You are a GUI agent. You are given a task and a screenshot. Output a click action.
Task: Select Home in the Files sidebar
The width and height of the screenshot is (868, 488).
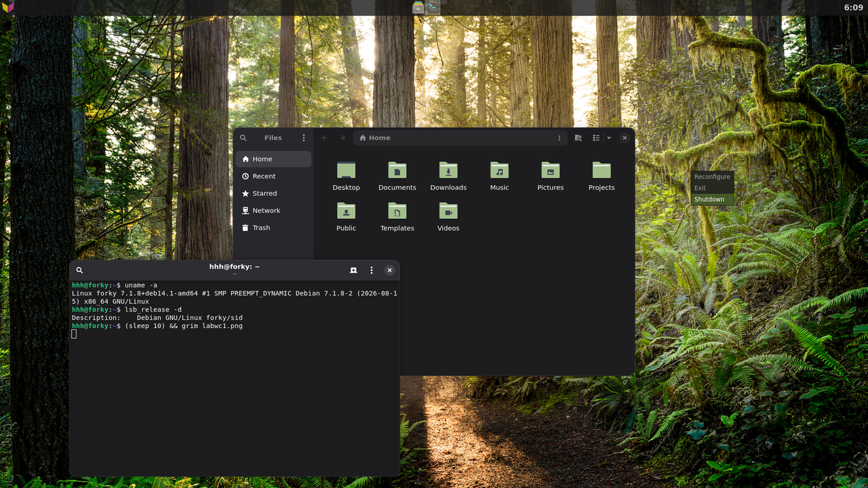[x=273, y=159]
